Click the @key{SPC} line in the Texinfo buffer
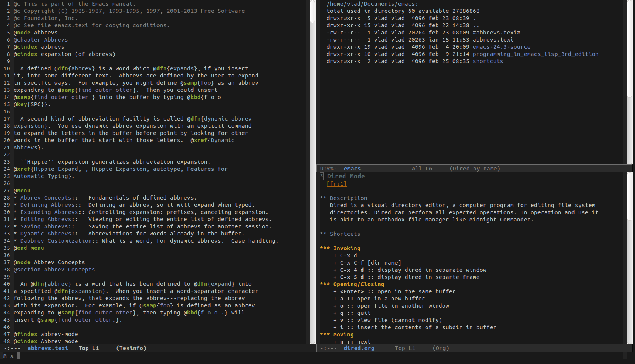 point(32,104)
